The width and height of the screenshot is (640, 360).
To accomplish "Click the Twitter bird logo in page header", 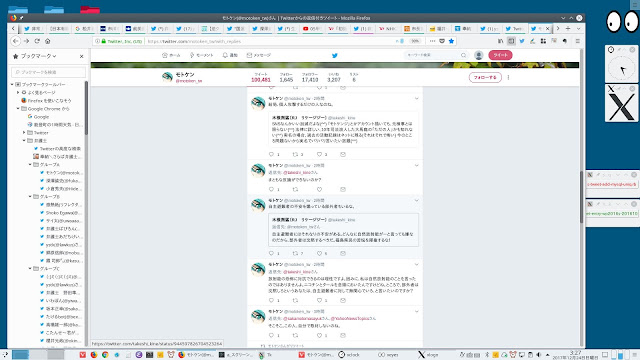I will click(x=335, y=56).
